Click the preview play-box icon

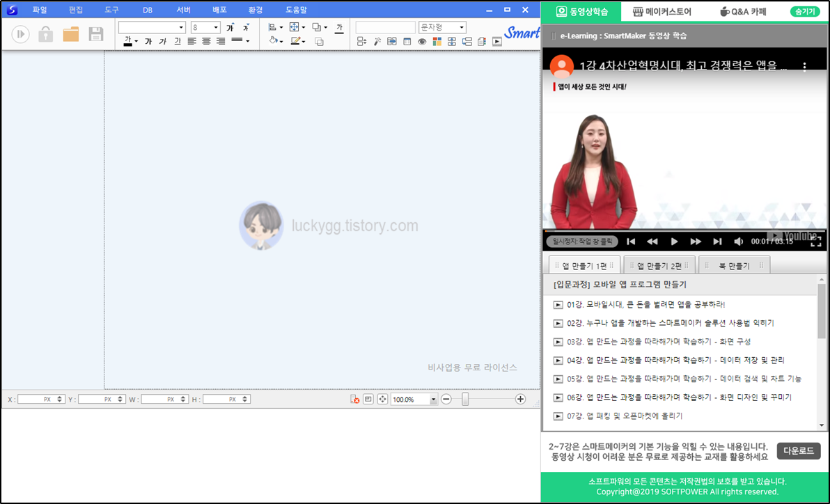pyautogui.click(x=496, y=41)
